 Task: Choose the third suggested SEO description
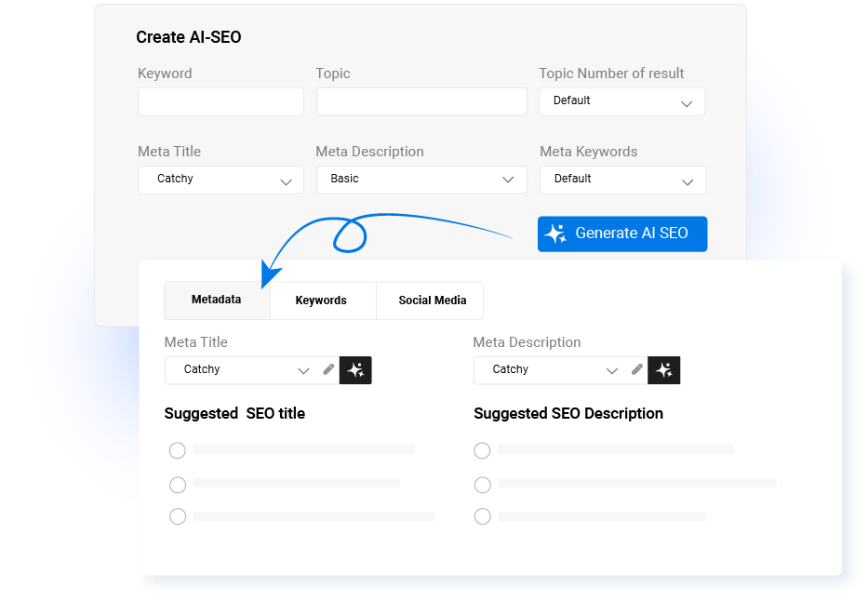[x=482, y=516]
